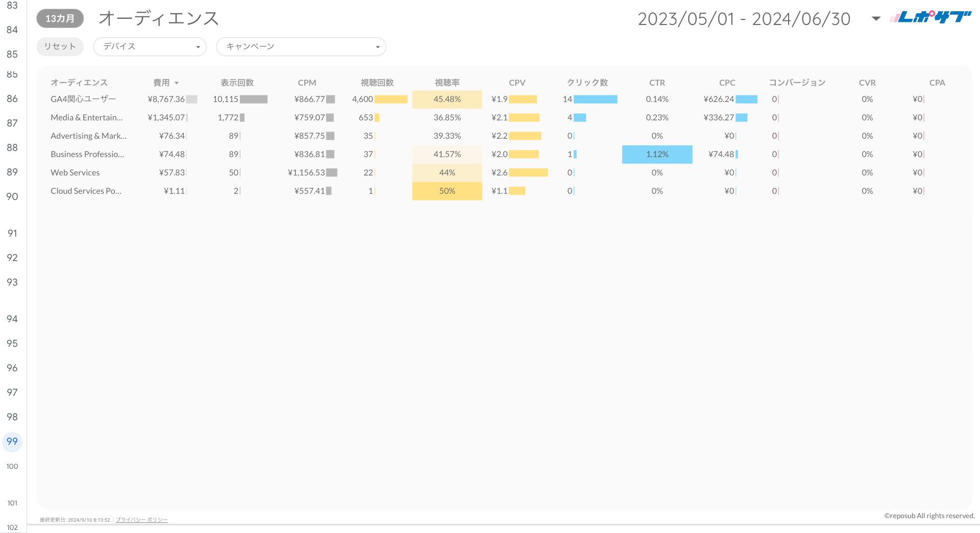Click the CTR column header
Image resolution: width=980 pixels, height=533 pixels.
657,83
